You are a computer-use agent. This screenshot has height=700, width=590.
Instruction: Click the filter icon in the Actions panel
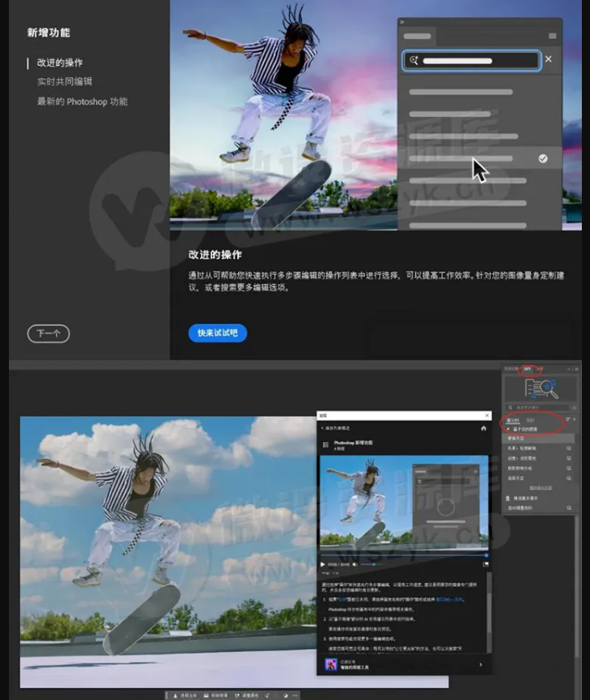568,420
